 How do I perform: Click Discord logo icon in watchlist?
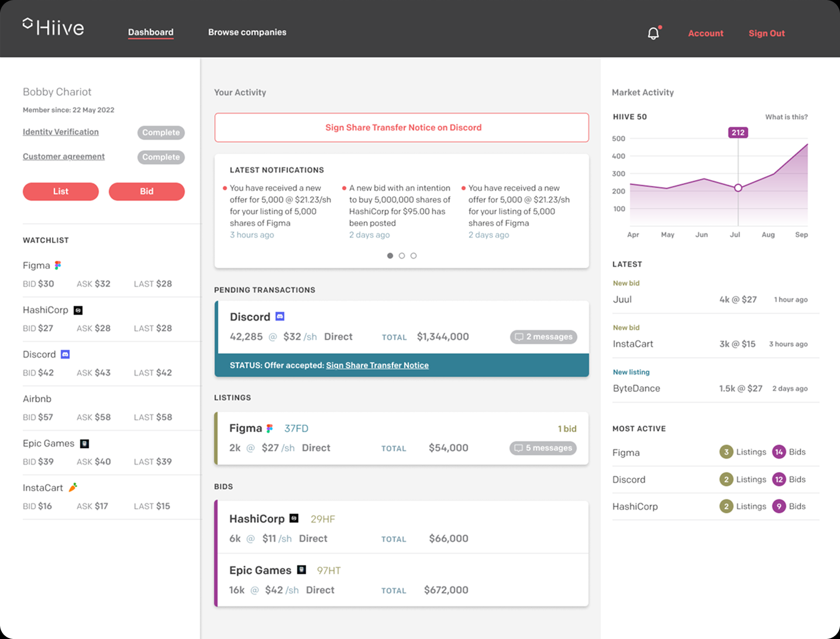[66, 355]
